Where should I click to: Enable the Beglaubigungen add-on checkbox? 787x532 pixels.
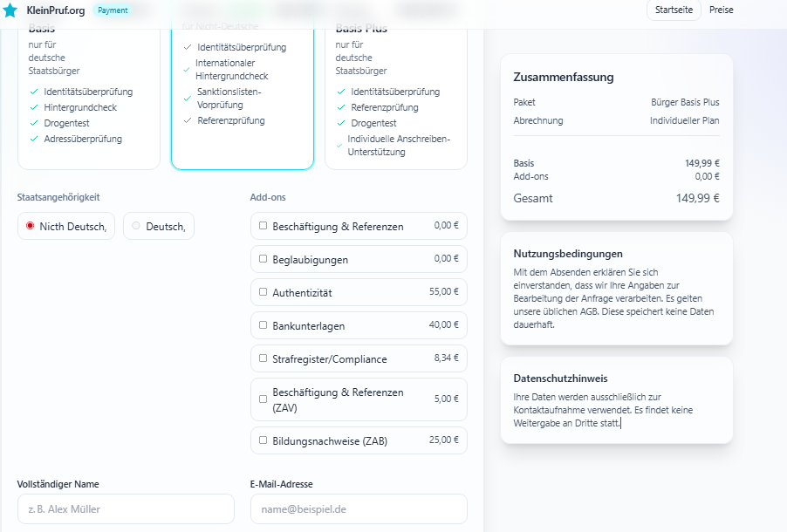click(263, 259)
